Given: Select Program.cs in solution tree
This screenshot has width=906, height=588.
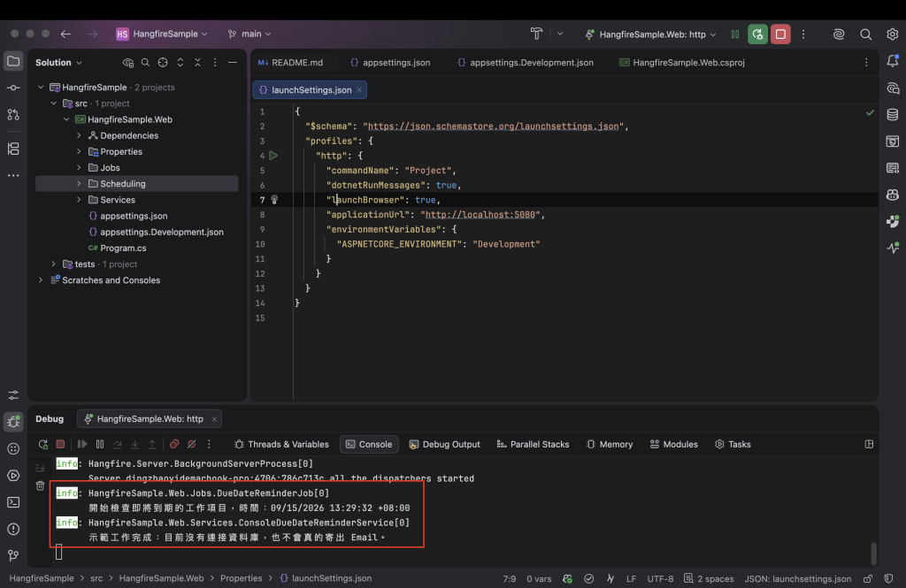Looking at the screenshot, I should click(123, 248).
